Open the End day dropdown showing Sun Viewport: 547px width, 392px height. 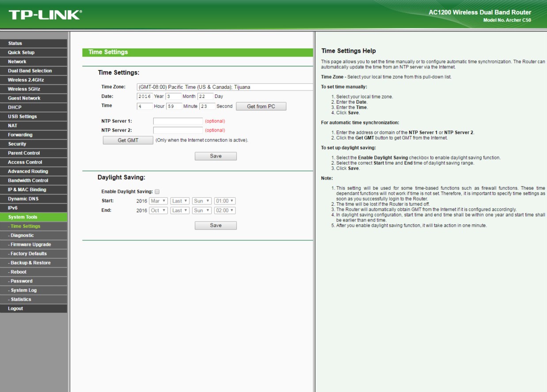point(201,211)
